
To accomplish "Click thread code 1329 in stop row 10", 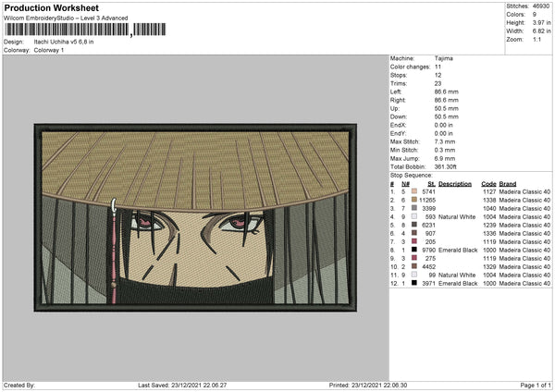I will (489, 267).
